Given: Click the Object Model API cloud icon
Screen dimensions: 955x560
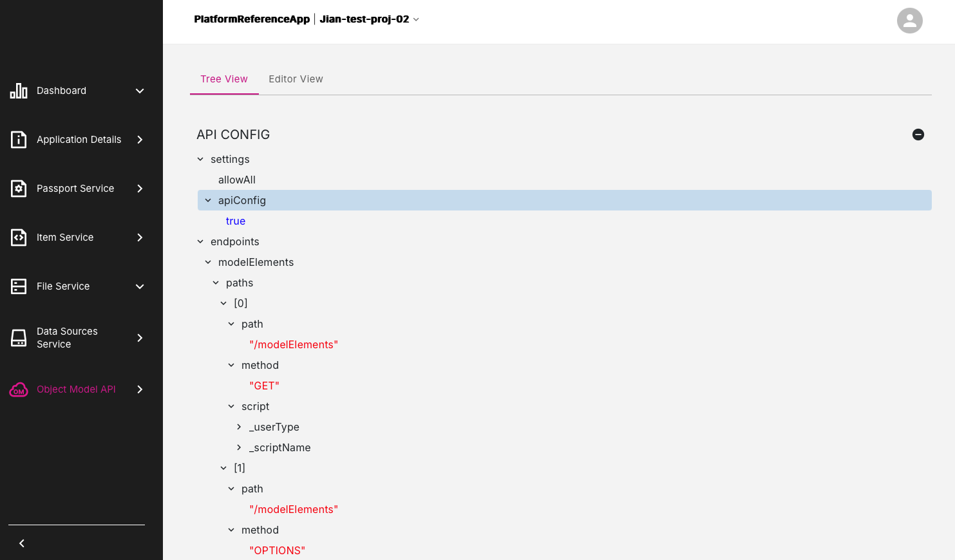Looking at the screenshot, I should [19, 389].
